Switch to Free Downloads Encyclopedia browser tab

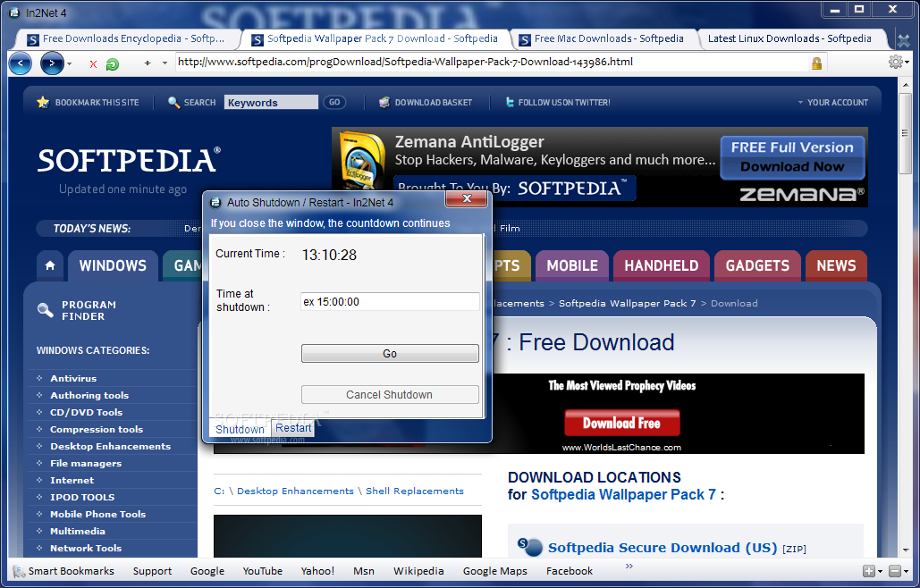pos(125,39)
